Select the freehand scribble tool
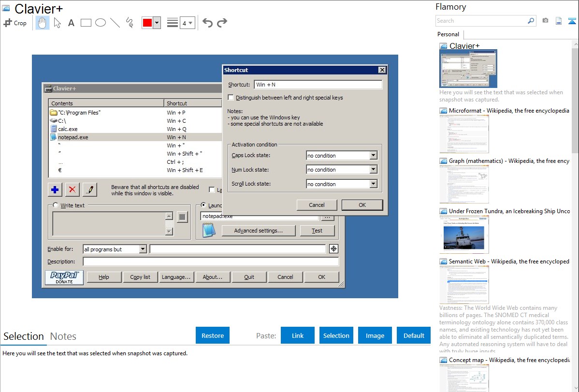 point(130,23)
